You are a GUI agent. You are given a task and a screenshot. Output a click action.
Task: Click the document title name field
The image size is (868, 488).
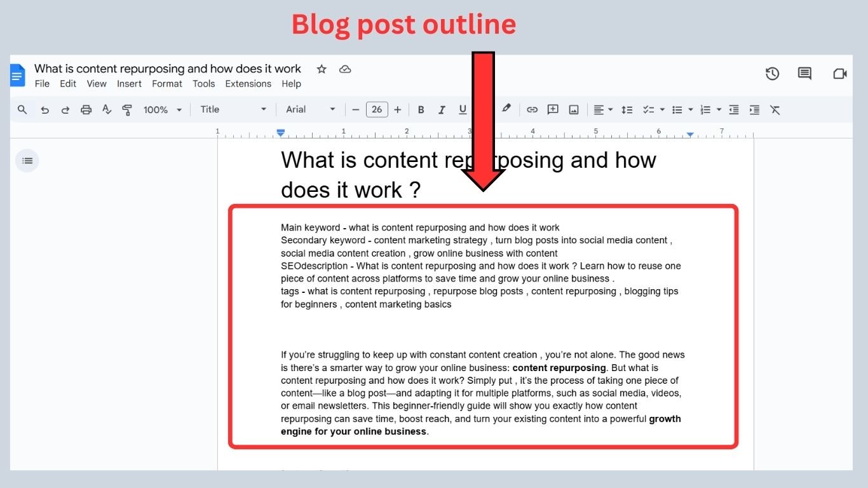(168, 69)
